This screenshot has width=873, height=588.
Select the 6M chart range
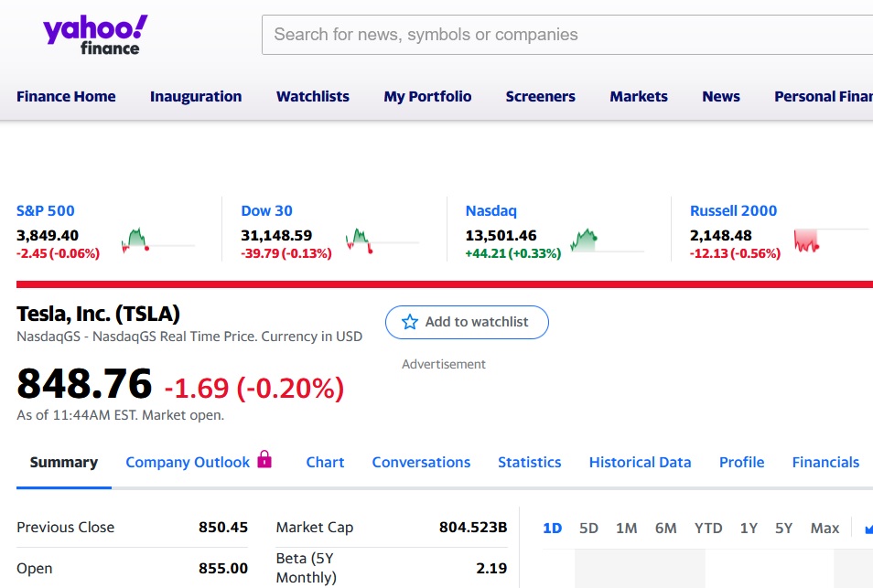click(x=666, y=528)
